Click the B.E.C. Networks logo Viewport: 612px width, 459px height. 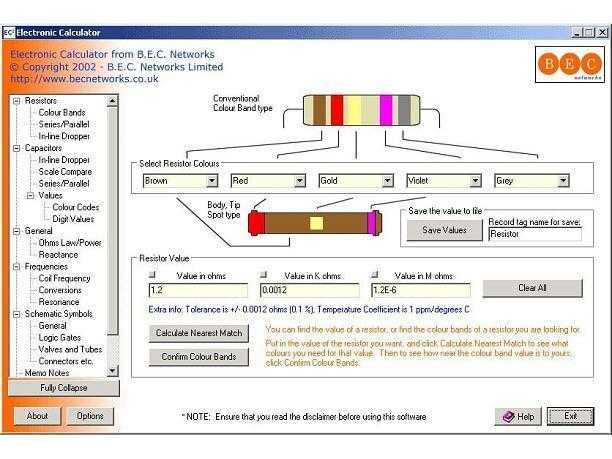click(570, 64)
